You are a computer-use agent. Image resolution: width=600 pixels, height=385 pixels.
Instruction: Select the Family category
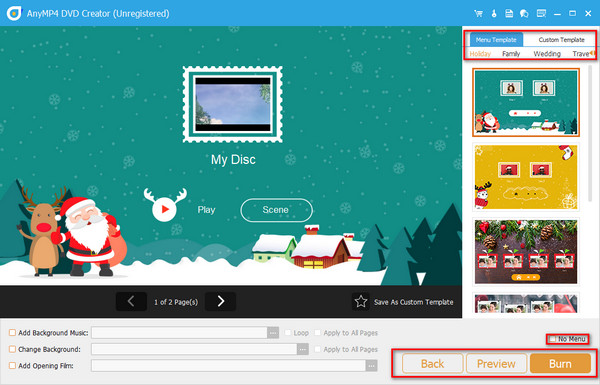click(x=511, y=54)
